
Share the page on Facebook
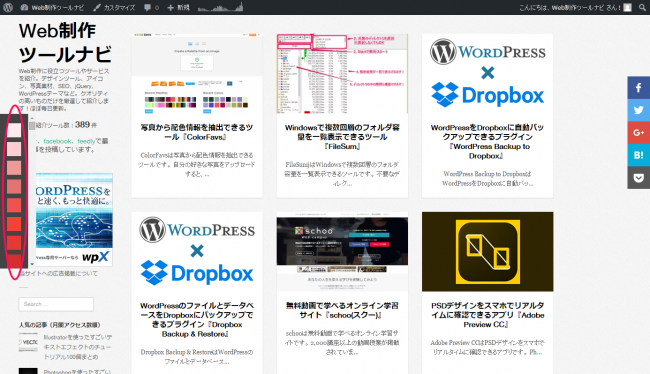(x=638, y=87)
